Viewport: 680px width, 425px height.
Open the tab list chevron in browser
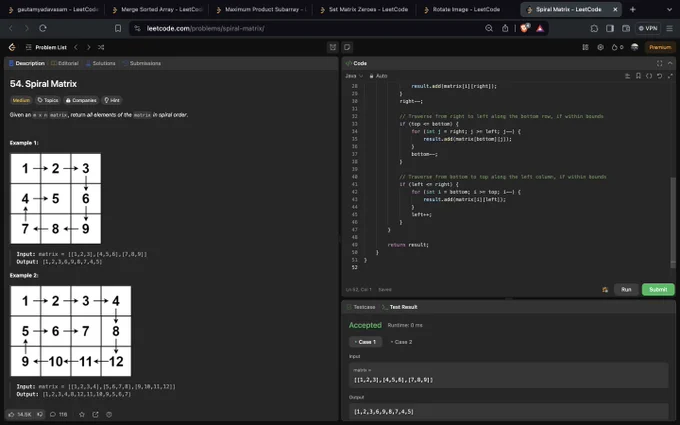point(669,9)
